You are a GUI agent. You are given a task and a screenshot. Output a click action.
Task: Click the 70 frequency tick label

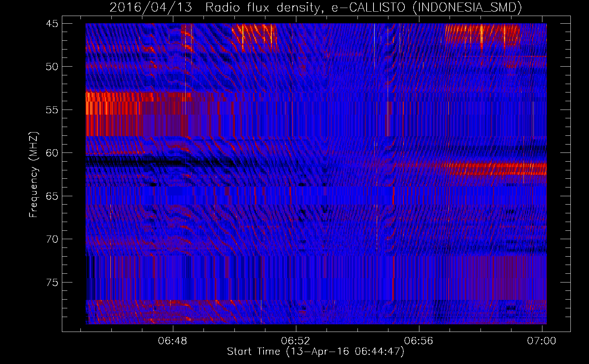tap(52, 239)
